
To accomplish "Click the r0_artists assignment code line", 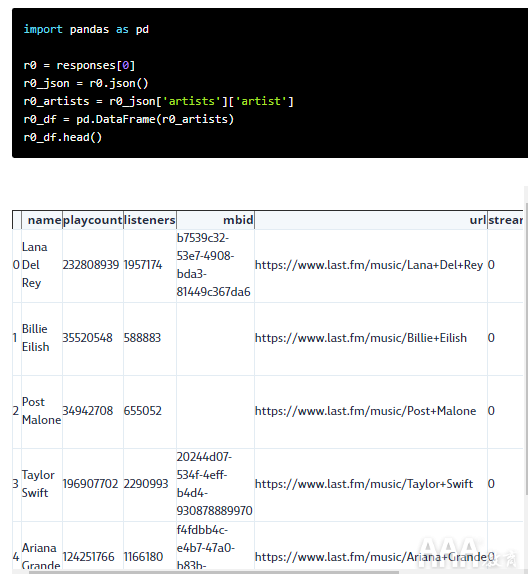I will point(159,101).
